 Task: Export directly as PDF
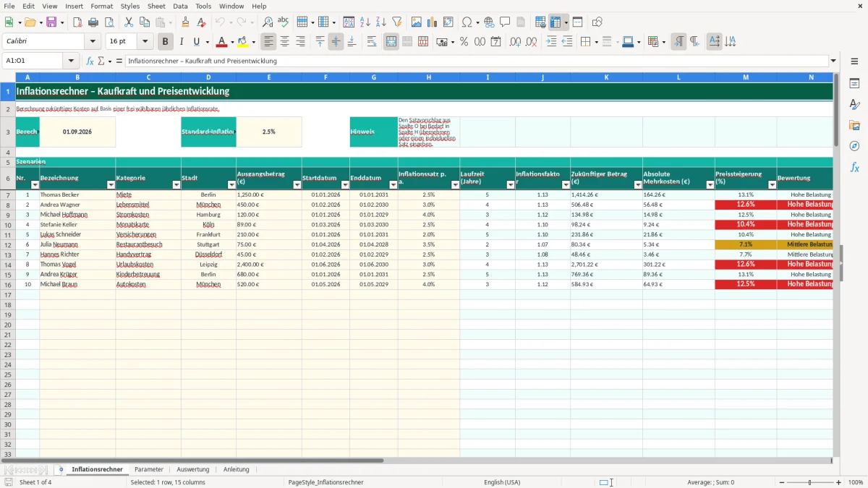77,22
